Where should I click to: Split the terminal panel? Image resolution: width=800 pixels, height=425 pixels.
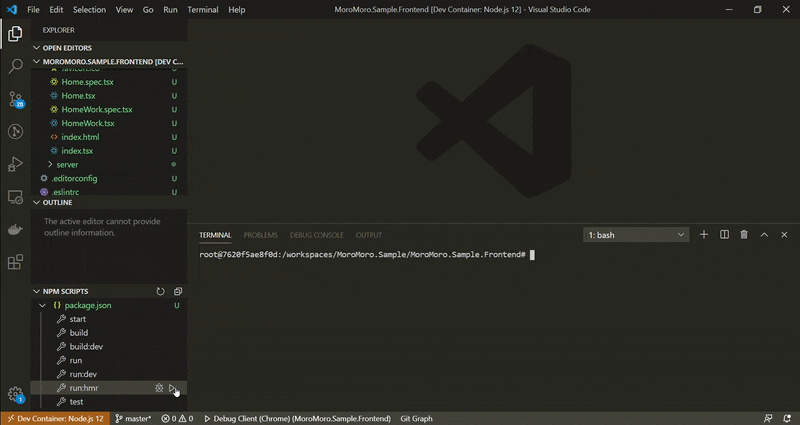coord(724,235)
